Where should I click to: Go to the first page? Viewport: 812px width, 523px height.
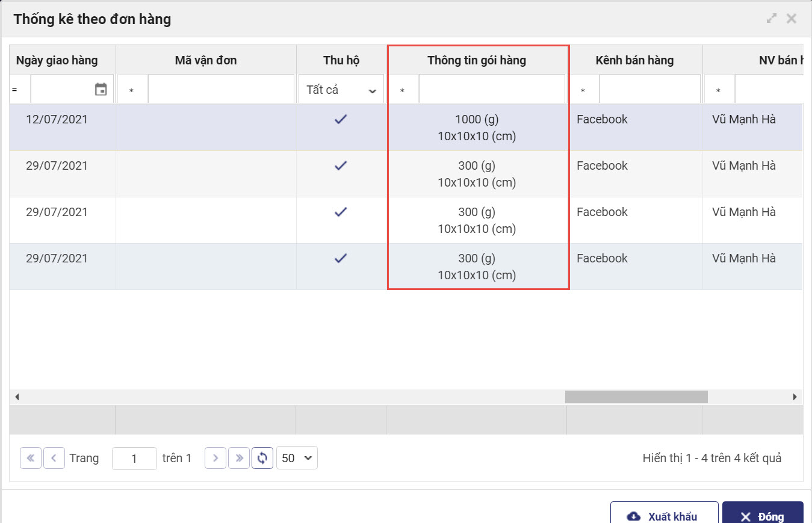31,458
